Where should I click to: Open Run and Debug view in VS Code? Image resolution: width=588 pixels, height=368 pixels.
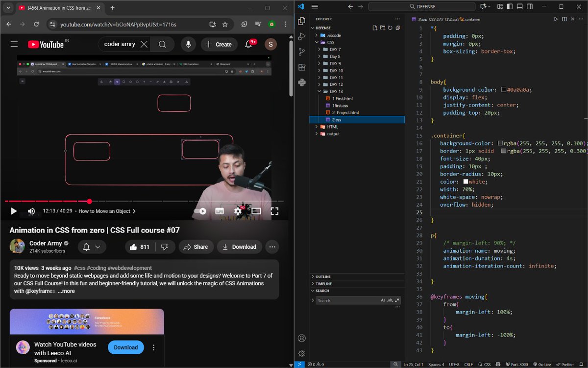pos(301,37)
